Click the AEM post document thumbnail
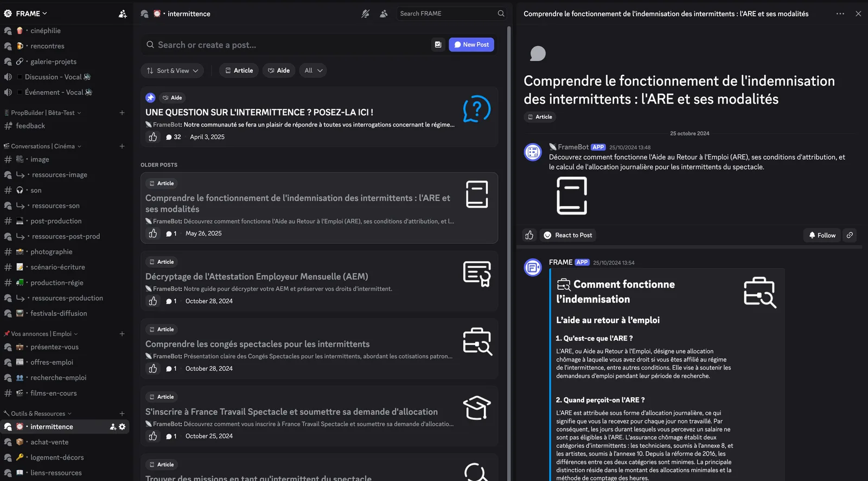This screenshot has height=481, width=868. click(477, 274)
